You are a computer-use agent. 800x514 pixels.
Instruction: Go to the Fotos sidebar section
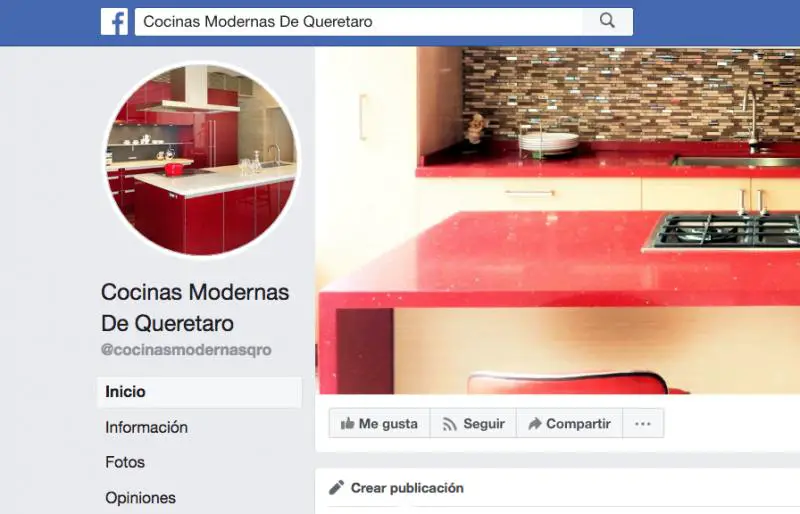(125, 462)
